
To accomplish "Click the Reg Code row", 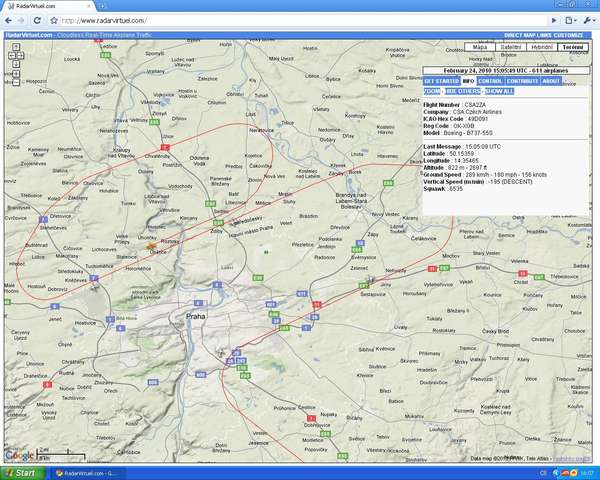I will (x=449, y=126).
